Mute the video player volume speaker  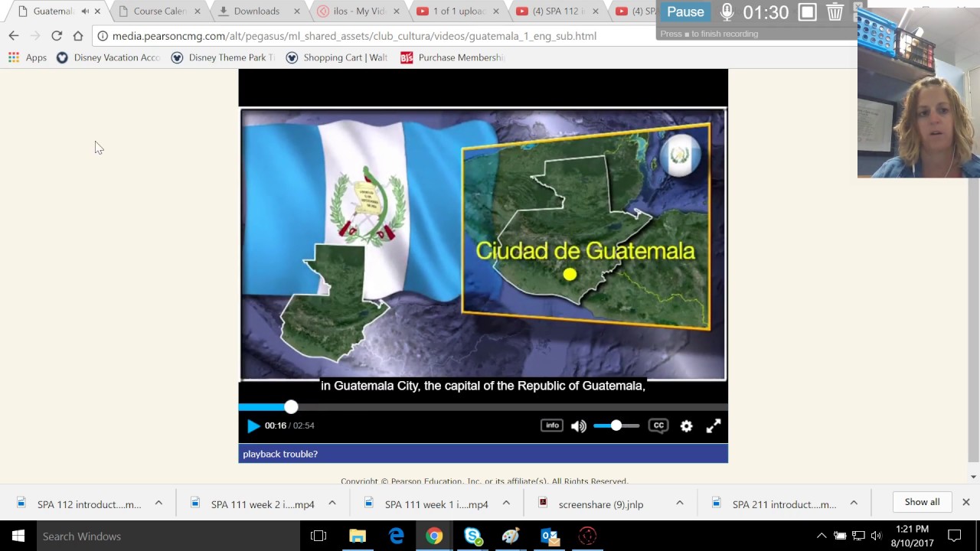point(579,426)
